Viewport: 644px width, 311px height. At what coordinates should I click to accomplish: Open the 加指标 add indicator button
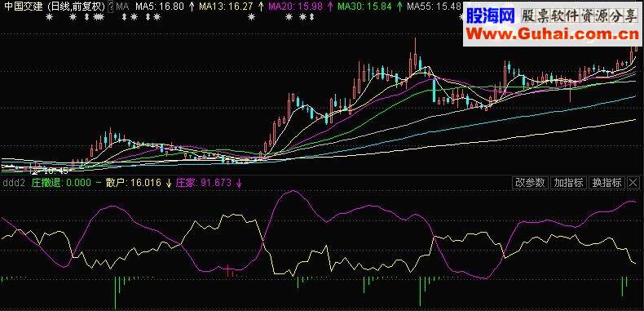coord(568,183)
